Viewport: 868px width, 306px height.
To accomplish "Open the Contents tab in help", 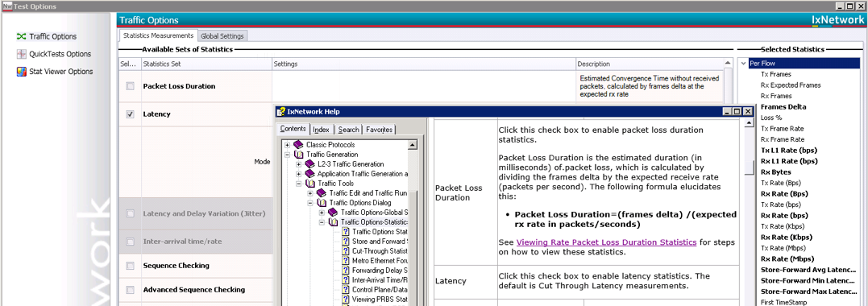I will click(293, 129).
